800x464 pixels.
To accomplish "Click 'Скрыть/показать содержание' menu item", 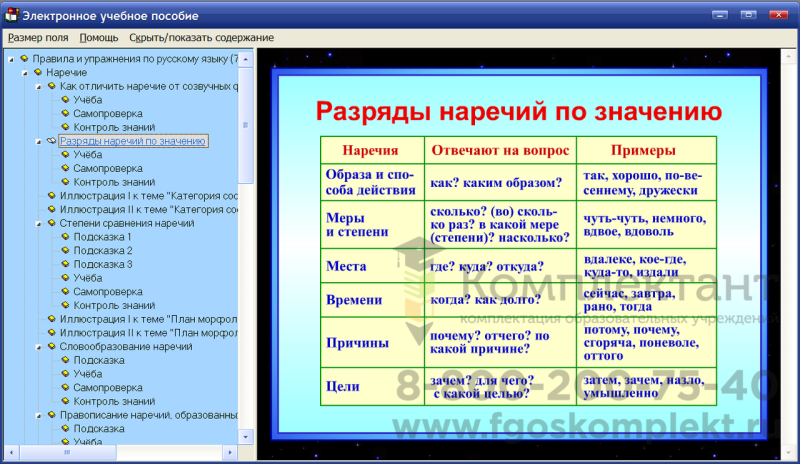I will pos(202,38).
